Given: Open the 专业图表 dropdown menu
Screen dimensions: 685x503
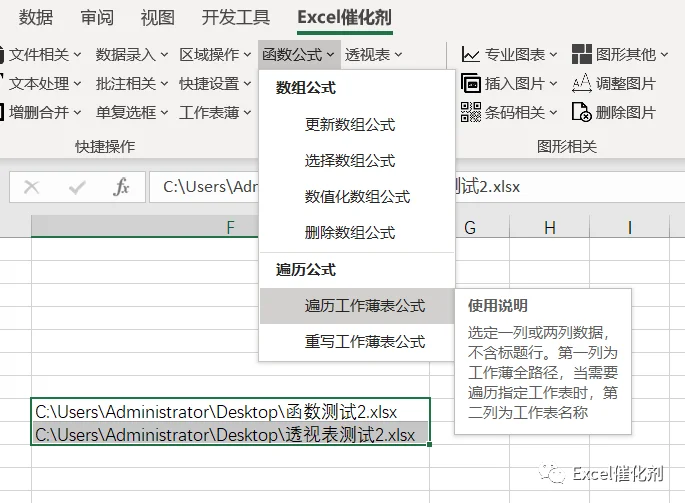Looking at the screenshot, I should (553, 55).
